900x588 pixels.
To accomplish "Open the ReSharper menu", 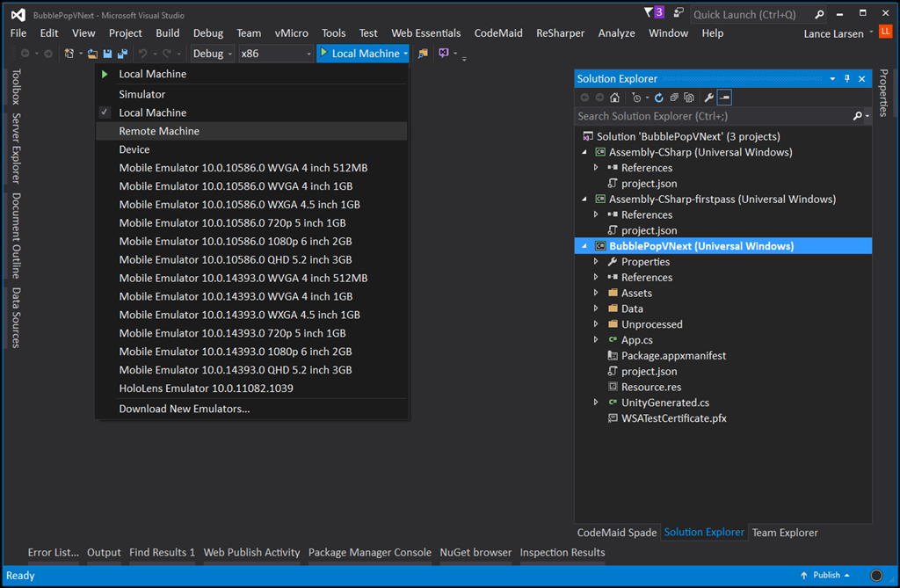I will (x=560, y=33).
